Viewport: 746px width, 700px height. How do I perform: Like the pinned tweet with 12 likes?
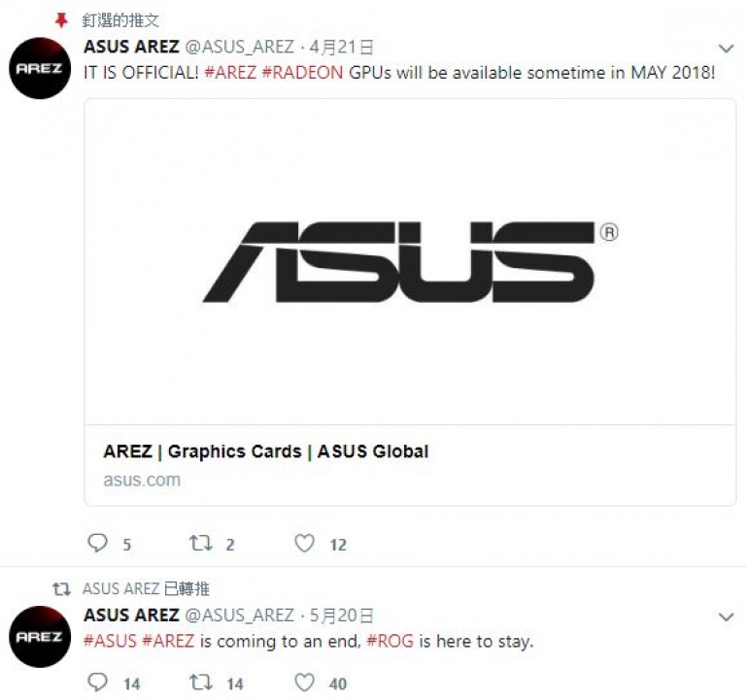point(304,543)
